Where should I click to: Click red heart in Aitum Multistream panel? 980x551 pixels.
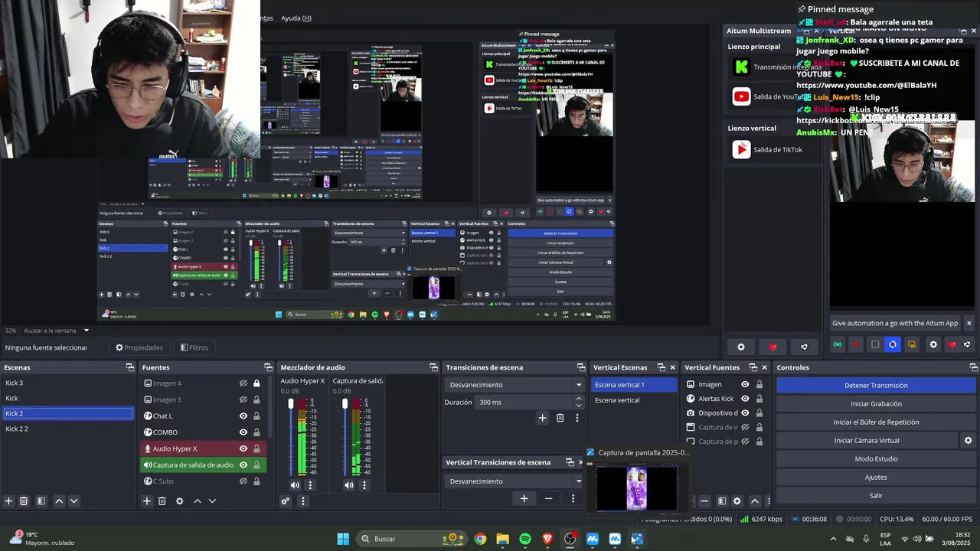[773, 347]
